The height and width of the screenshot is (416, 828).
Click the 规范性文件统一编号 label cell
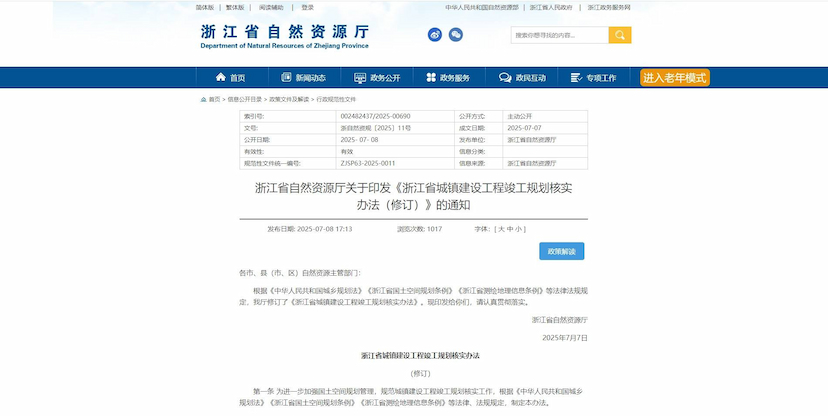click(x=288, y=164)
